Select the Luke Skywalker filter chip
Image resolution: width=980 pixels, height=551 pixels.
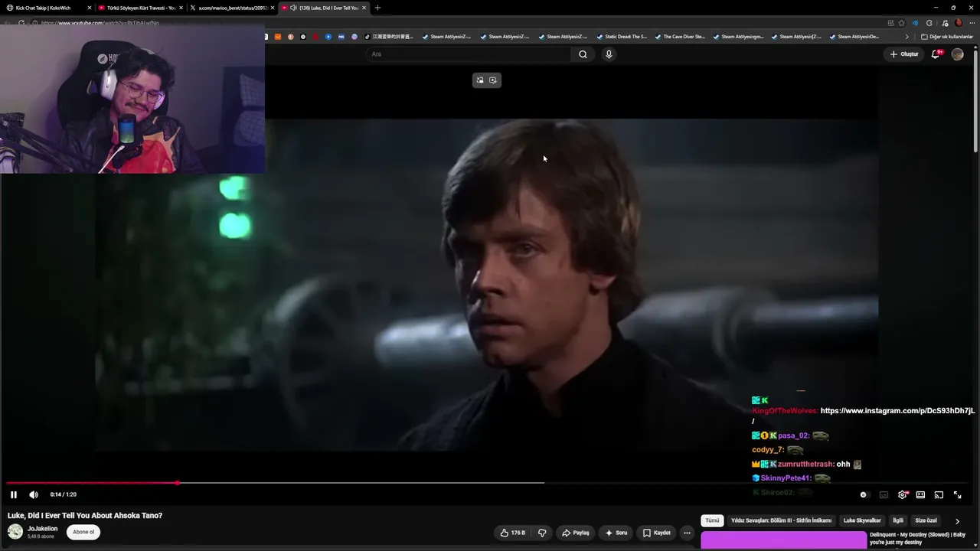tap(862, 520)
